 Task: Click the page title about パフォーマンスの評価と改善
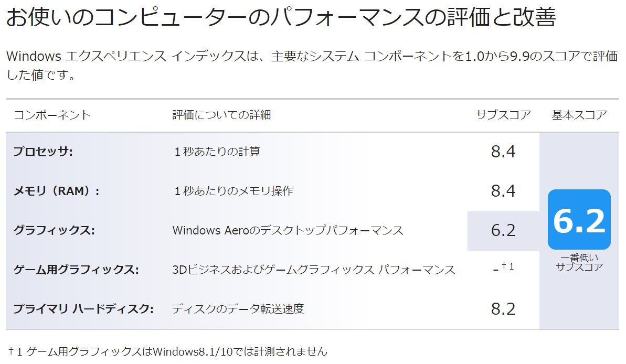[x=281, y=17]
